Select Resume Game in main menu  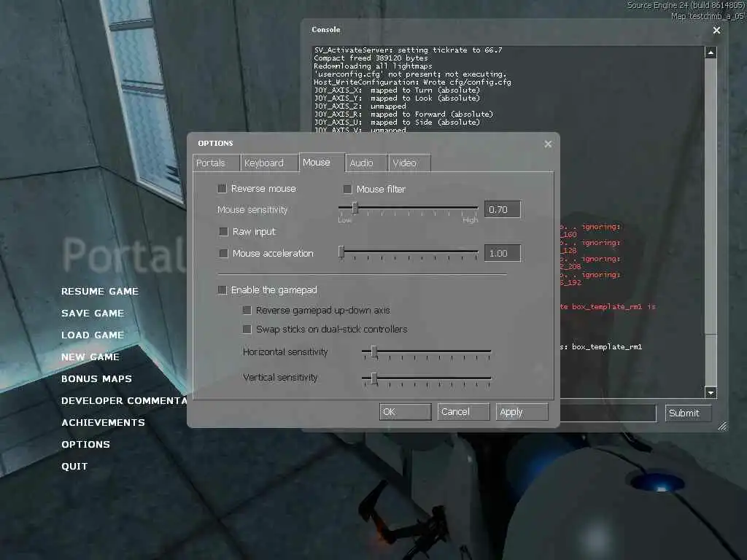[x=100, y=292]
